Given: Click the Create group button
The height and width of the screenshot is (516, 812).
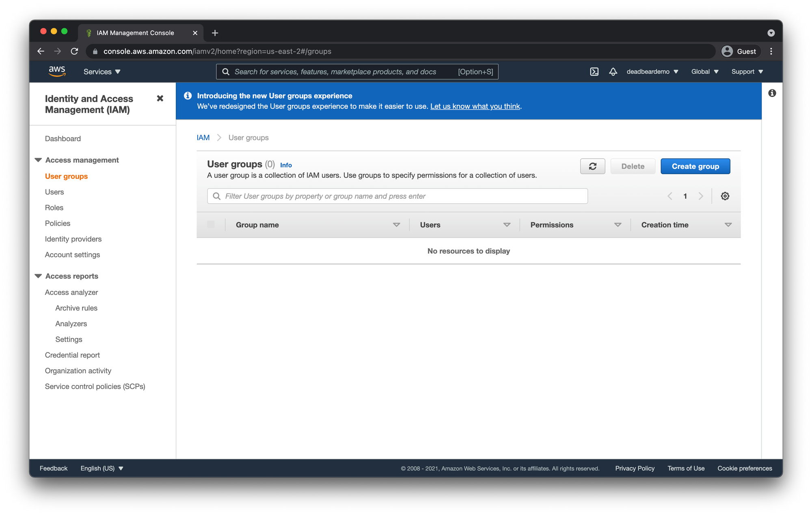Looking at the screenshot, I should click(695, 166).
